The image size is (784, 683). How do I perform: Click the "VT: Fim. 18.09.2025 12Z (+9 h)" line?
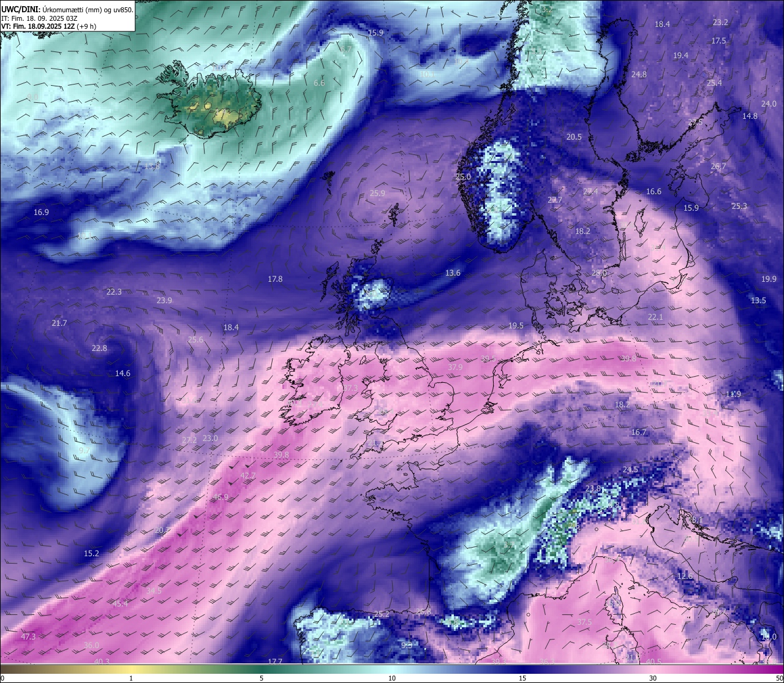(48, 26)
